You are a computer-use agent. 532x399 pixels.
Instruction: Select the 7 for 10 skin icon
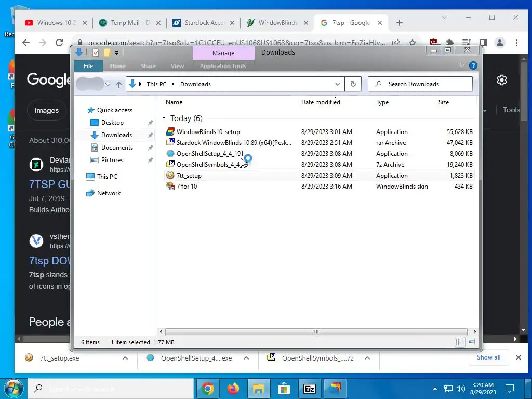click(170, 187)
